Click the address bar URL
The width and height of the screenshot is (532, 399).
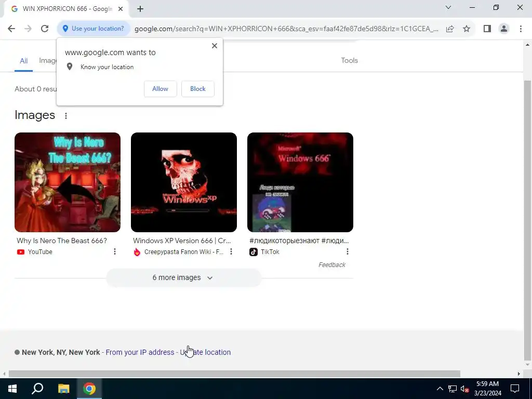coord(286,29)
